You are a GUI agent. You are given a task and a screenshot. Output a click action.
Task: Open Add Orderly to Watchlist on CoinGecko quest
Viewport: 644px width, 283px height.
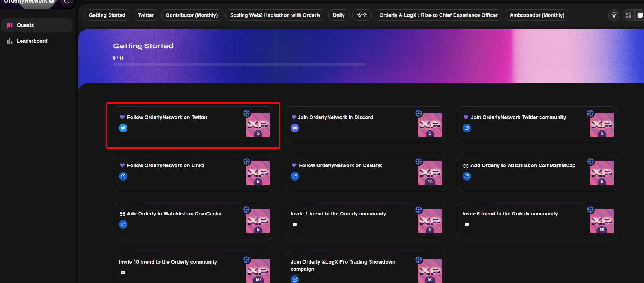tap(193, 221)
